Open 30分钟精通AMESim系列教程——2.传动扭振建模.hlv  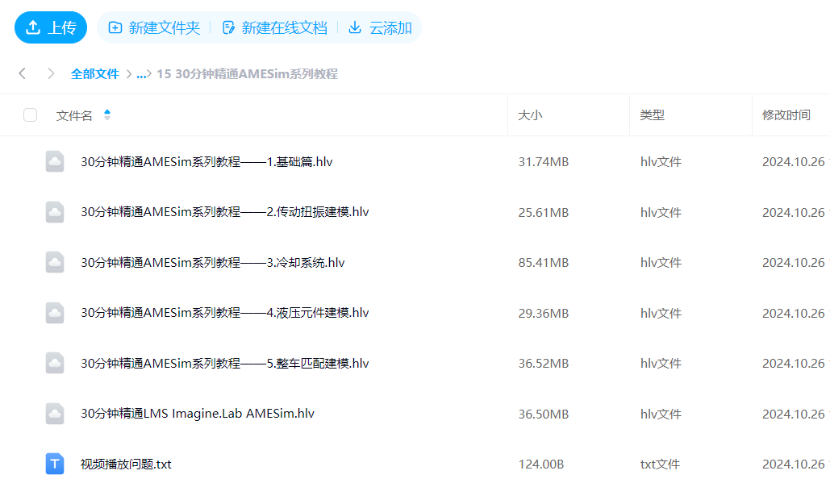coord(224,212)
